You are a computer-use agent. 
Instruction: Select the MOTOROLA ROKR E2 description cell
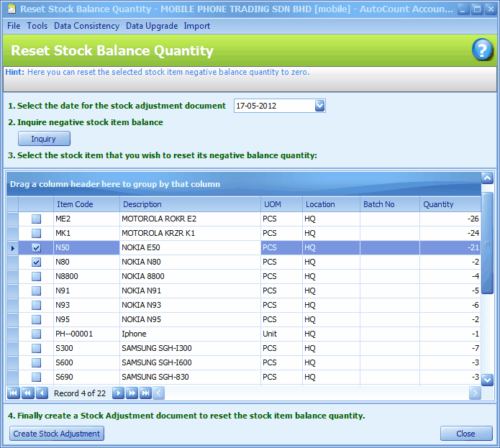(190, 219)
